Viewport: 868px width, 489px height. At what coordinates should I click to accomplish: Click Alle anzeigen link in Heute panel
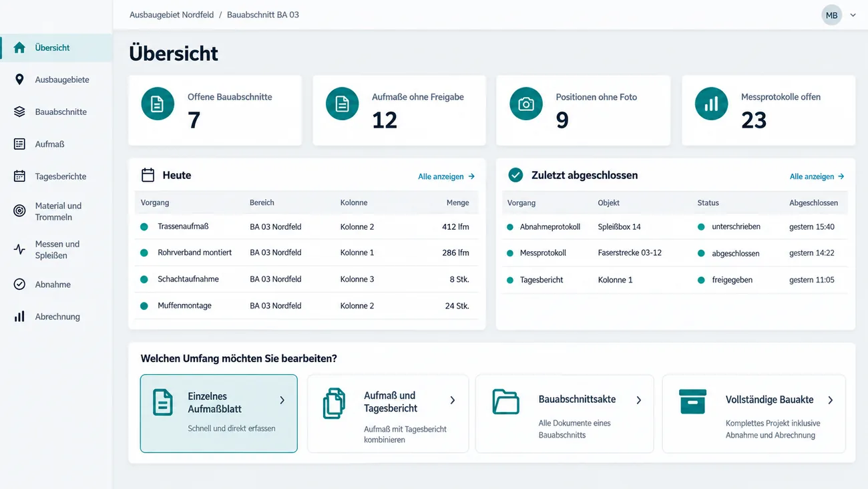click(446, 176)
